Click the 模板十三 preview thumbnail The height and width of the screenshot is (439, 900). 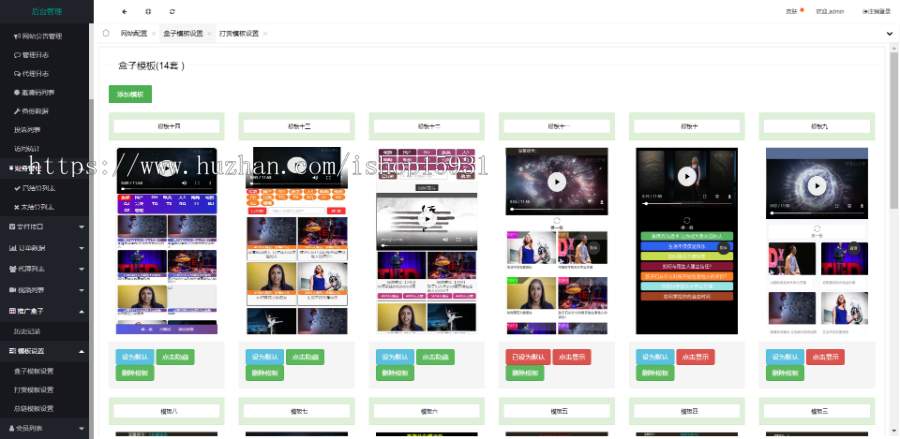[297, 240]
